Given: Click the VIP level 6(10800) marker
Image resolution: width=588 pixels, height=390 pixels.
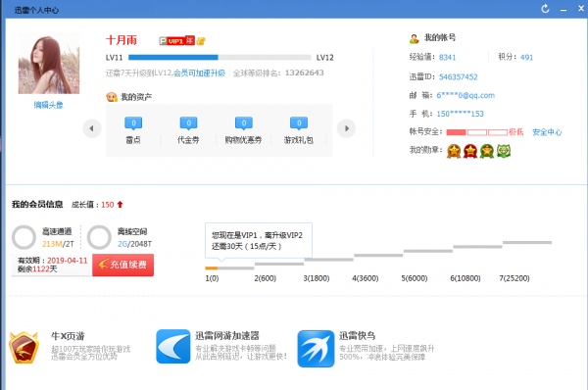Looking at the screenshot, I should [x=465, y=278].
